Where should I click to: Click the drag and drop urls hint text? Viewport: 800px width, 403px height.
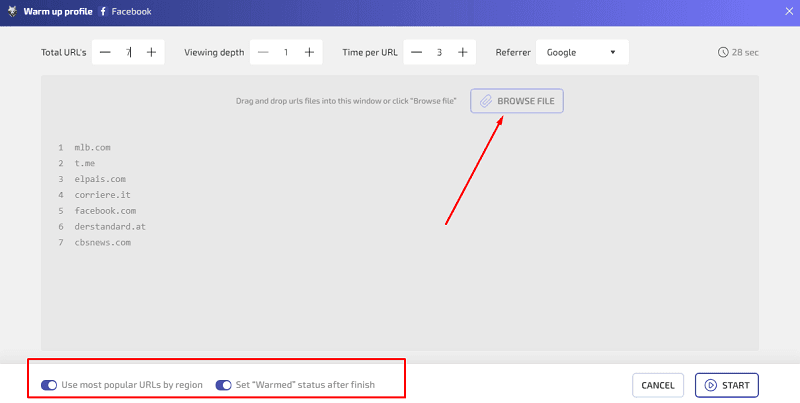346,101
